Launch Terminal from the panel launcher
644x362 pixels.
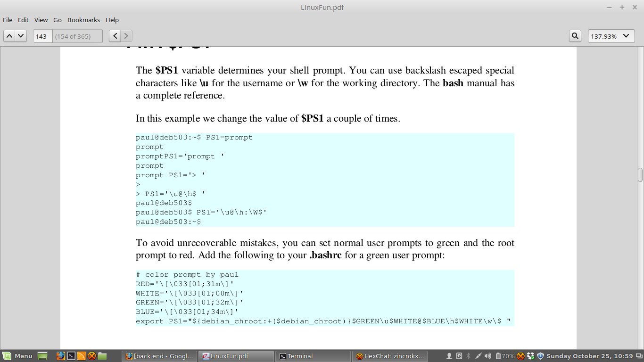click(71, 356)
